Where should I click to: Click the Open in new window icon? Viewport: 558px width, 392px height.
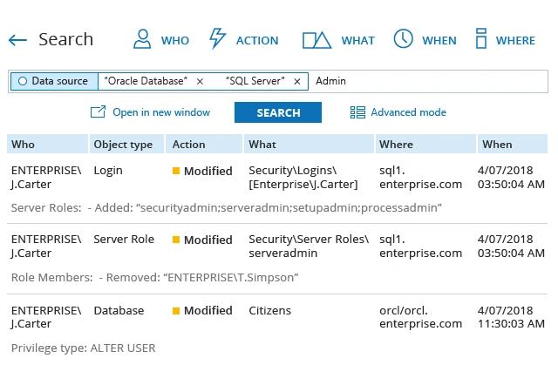point(98,112)
